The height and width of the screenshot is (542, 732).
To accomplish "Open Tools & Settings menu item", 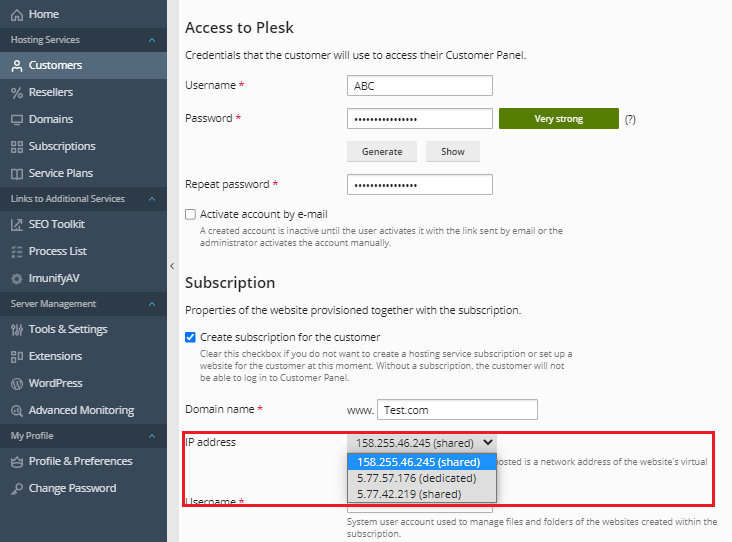I will [x=68, y=329].
